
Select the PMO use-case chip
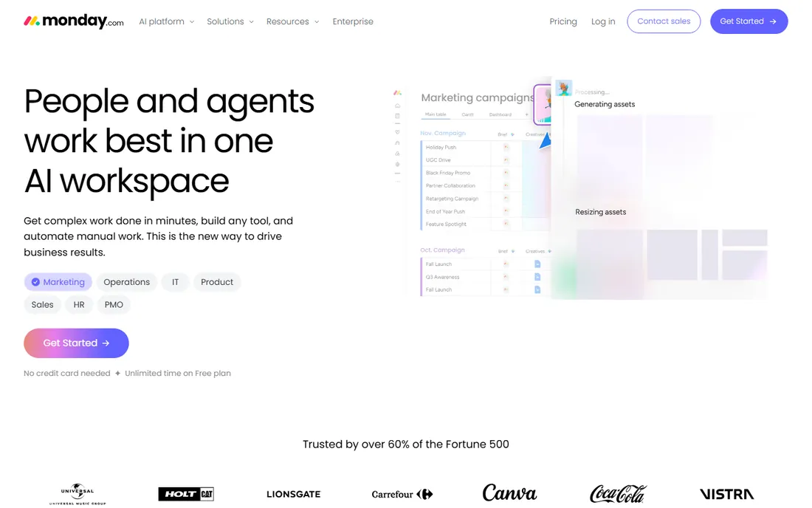[x=114, y=304]
